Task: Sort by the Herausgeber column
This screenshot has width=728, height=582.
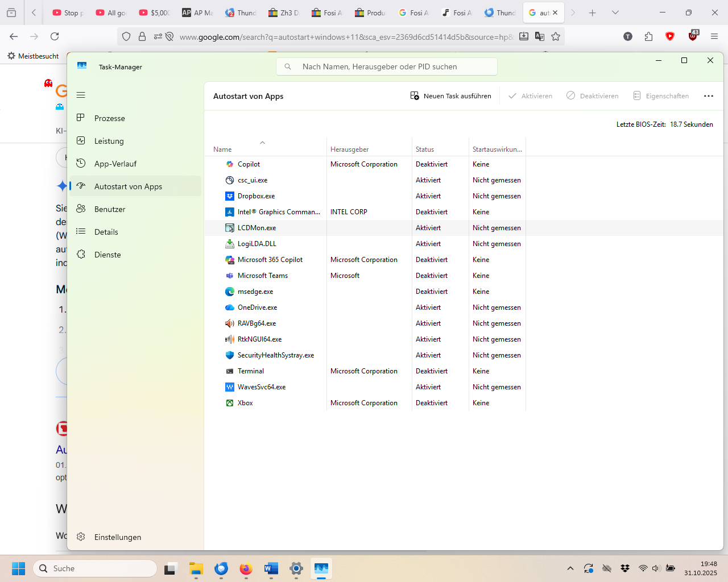Action: (x=349, y=149)
